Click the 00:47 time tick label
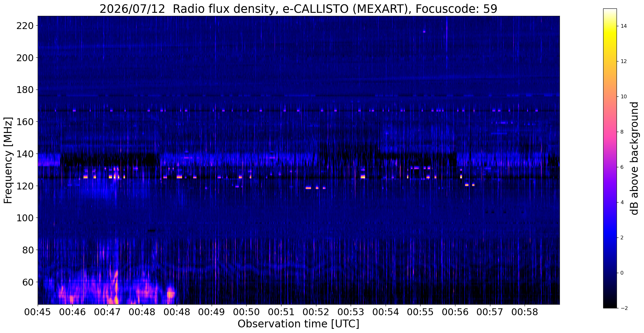Screen dimensions: 644x333 click(107, 312)
